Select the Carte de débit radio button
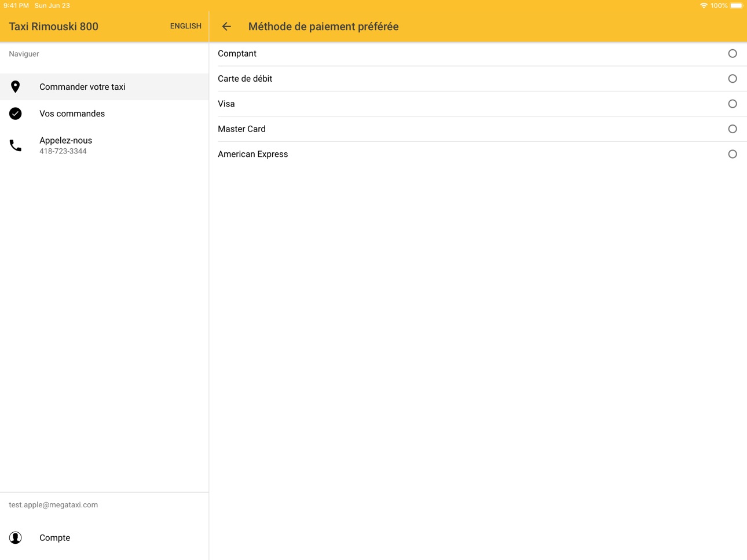Screen dimensions: 747x560 (x=733, y=79)
